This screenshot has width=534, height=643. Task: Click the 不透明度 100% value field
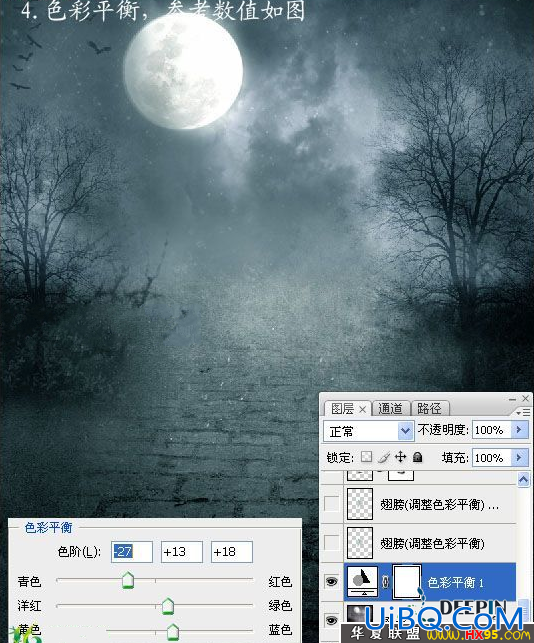pos(492,430)
